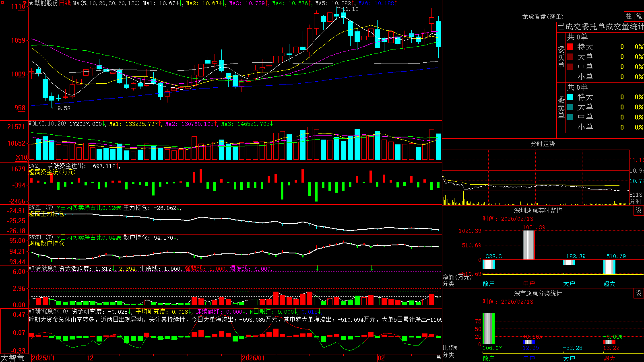Click the 大户 category label in 分类统计 chart

pos(569,358)
